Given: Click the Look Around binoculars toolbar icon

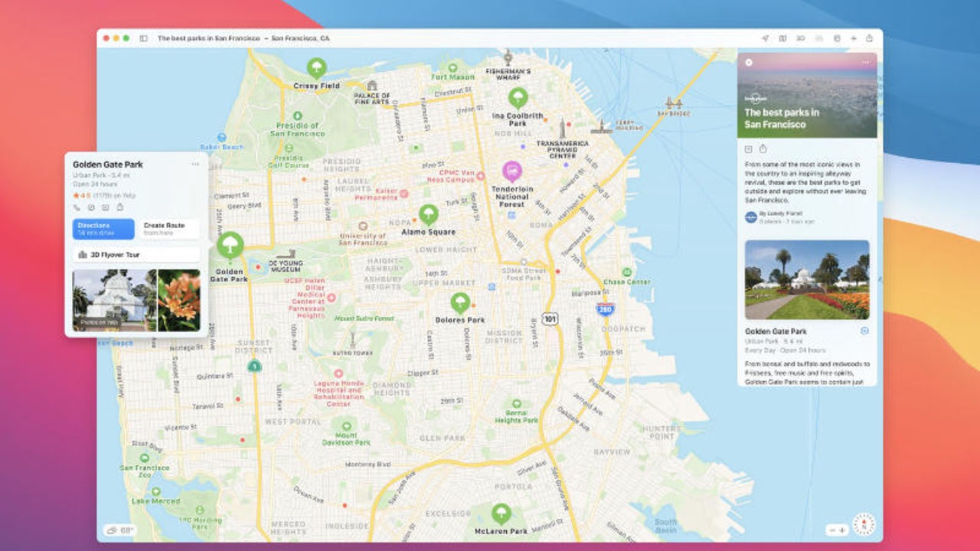Looking at the screenshot, I should point(818,38).
